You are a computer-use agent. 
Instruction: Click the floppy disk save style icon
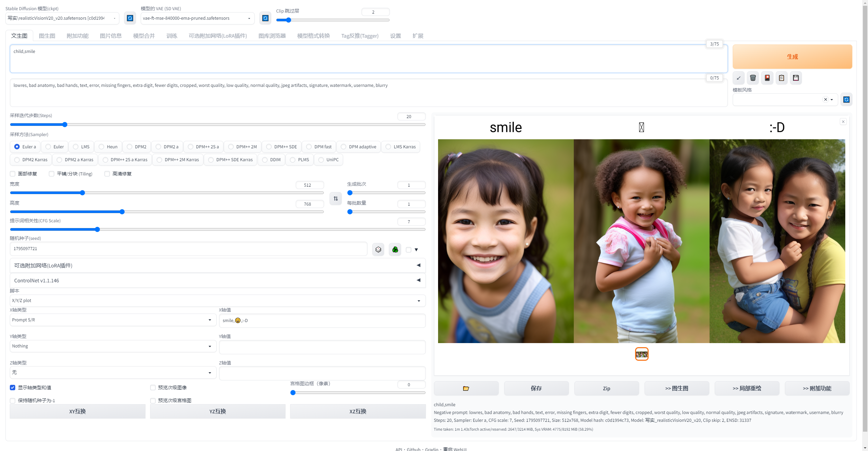[x=796, y=78]
